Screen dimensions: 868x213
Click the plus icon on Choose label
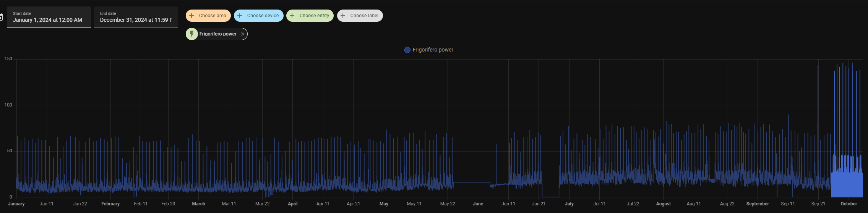click(x=343, y=16)
